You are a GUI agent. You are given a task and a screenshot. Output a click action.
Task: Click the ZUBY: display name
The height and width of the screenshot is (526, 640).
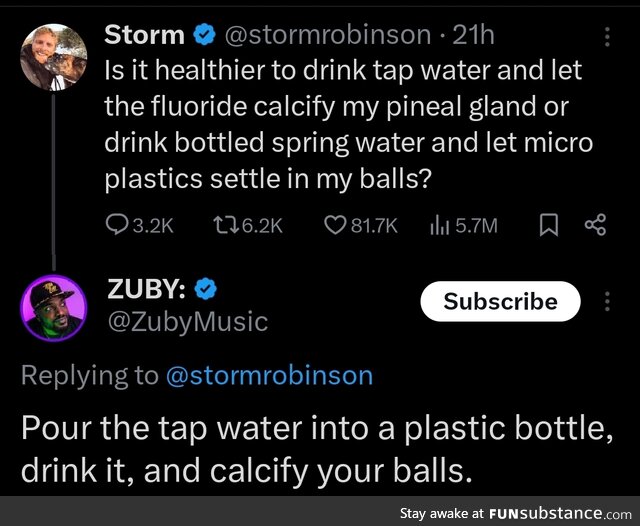[x=149, y=290]
